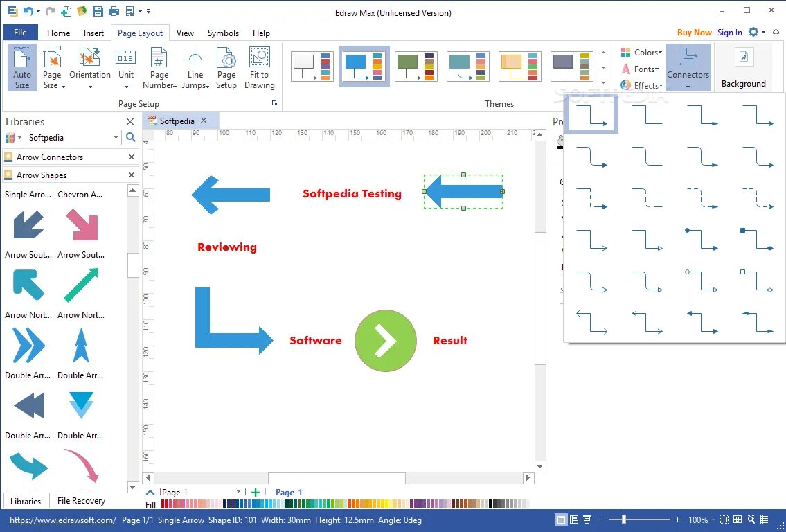Click the whole page fit icon in status bar

[724, 520]
